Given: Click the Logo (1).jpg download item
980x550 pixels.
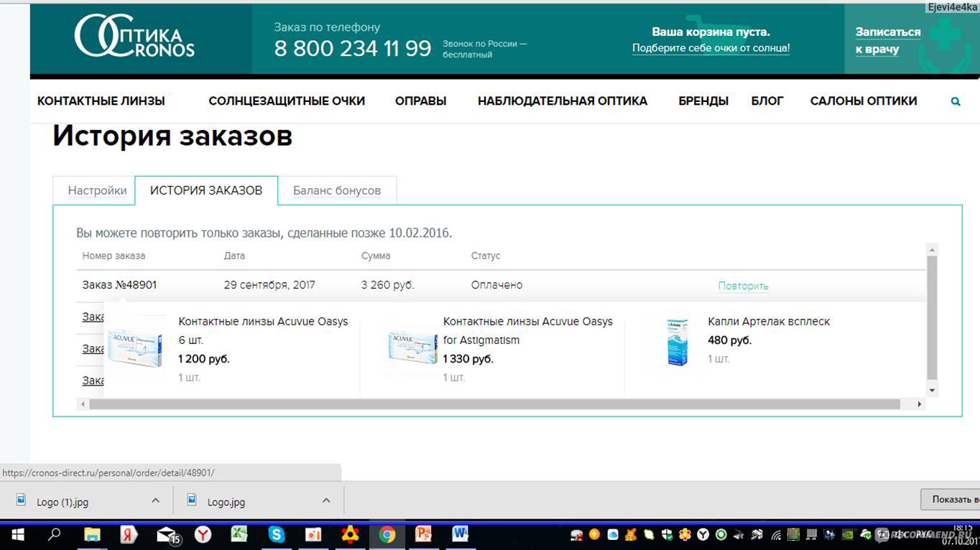Looking at the screenshot, I should click(86, 500).
